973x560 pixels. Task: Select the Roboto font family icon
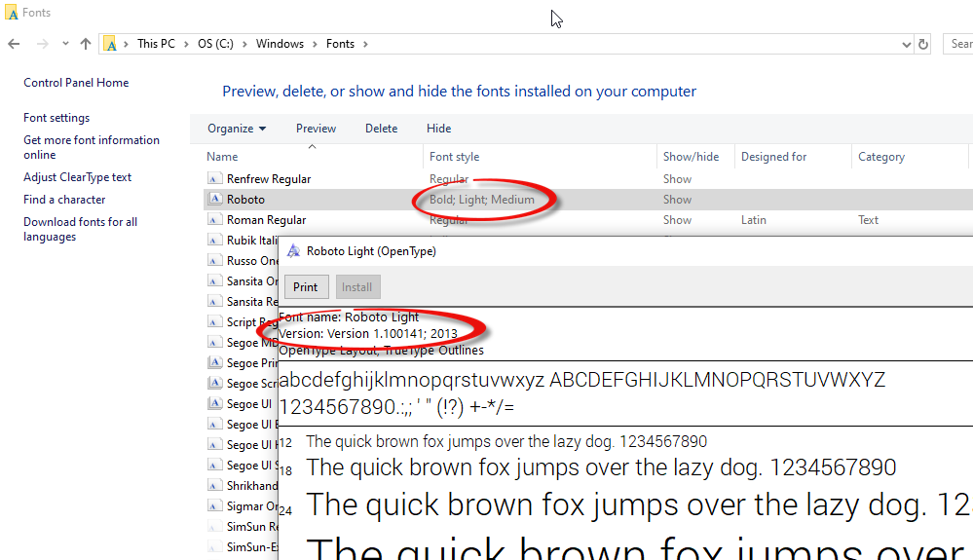click(214, 199)
